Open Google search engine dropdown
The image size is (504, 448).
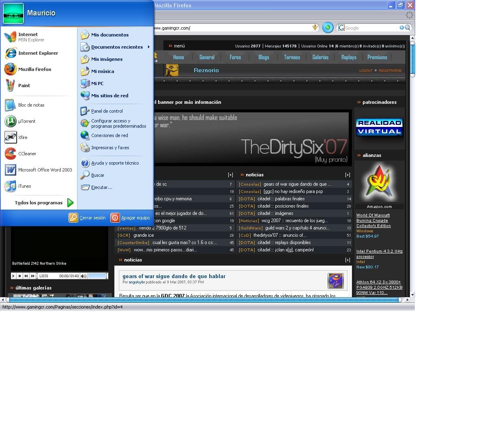tap(341, 28)
